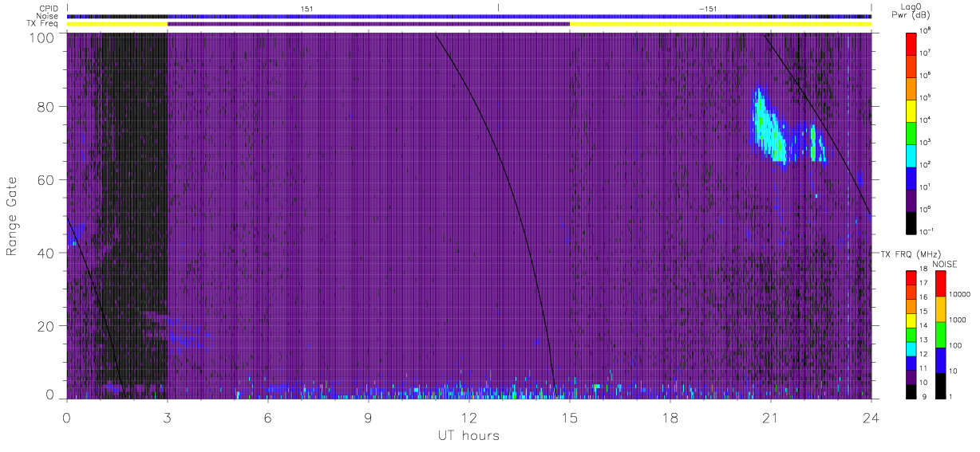The height and width of the screenshot is (452, 980).
Task: Click the Range Gate tick label '20'
Action: (x=46, y=326)
